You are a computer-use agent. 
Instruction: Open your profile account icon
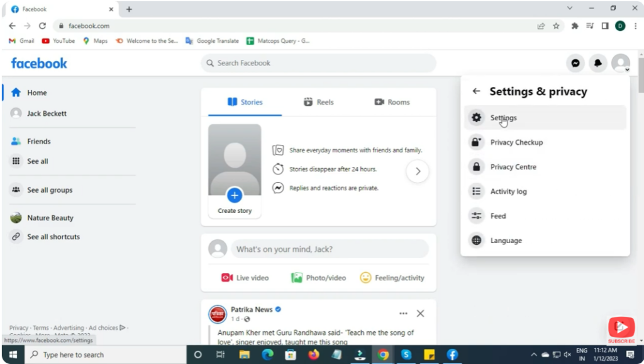pos(621,63)
